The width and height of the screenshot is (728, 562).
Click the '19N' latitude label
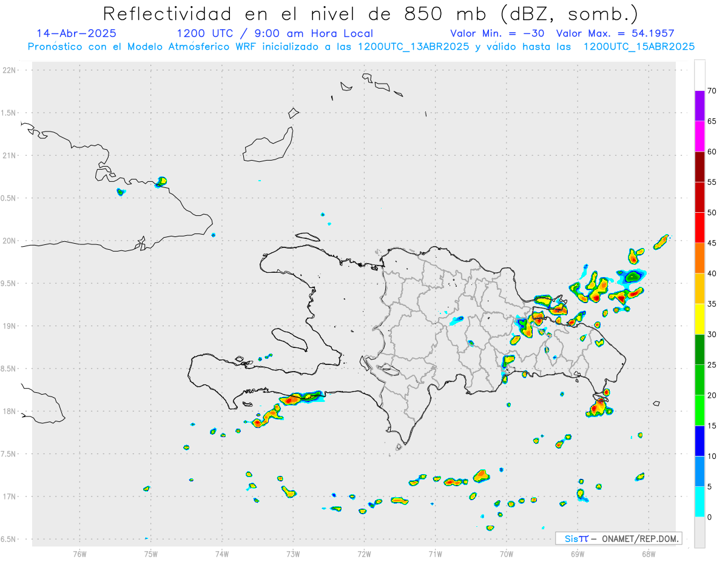point(10,326)
